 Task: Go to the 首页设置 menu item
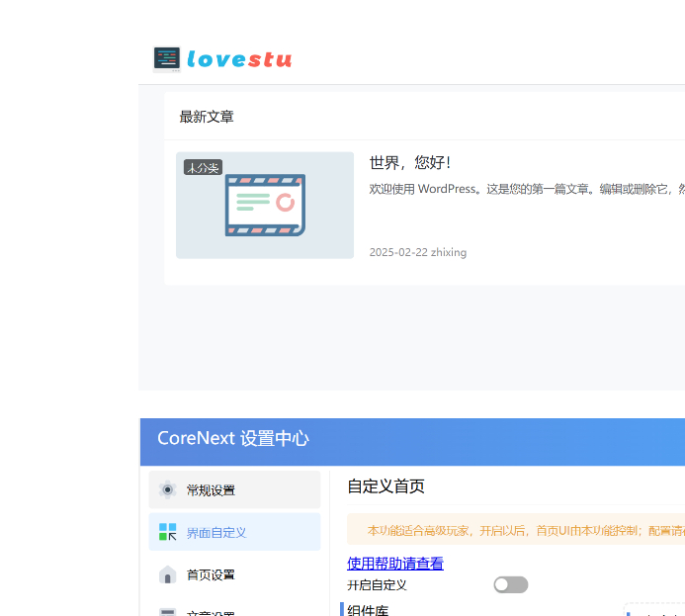[x=211, y=574]
